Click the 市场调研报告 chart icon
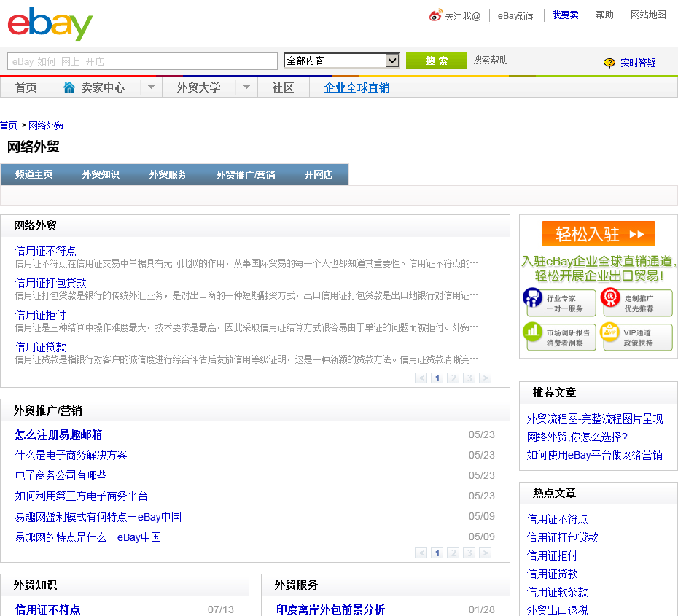The image size is (678, 616). [532, 332]
